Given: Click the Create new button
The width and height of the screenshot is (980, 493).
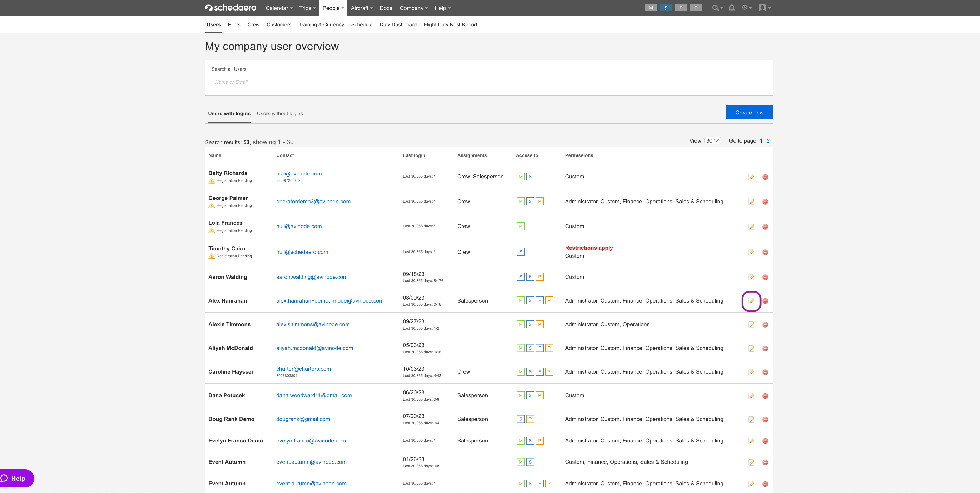Looking at the screenshot, I should pyautogui.click(x=749, y=113).
